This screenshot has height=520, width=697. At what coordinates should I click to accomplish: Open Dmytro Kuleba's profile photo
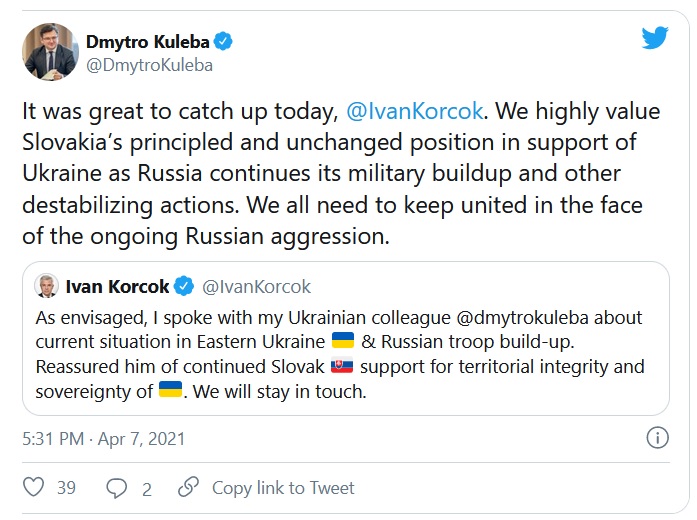(46, 54)
